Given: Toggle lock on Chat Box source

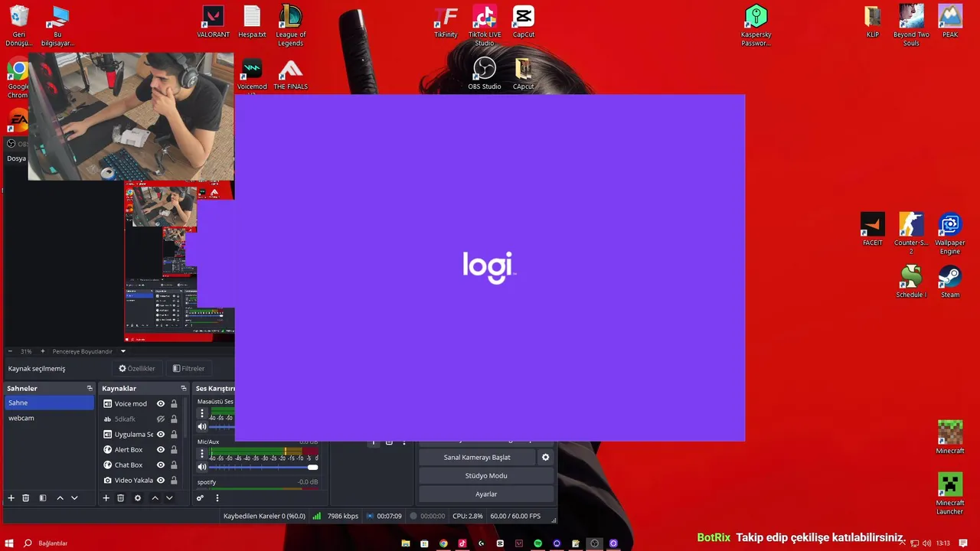Looking at the screenshot, I should [174, 465].
